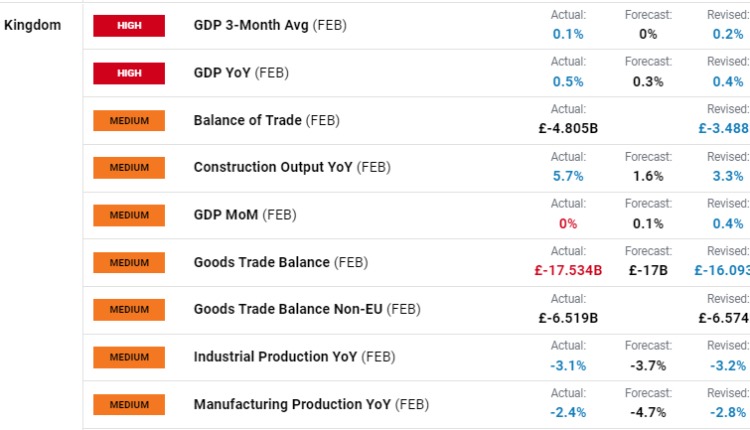Click the MEDIUM badge beside Industrial Production YoY

(x=129, y=357)
